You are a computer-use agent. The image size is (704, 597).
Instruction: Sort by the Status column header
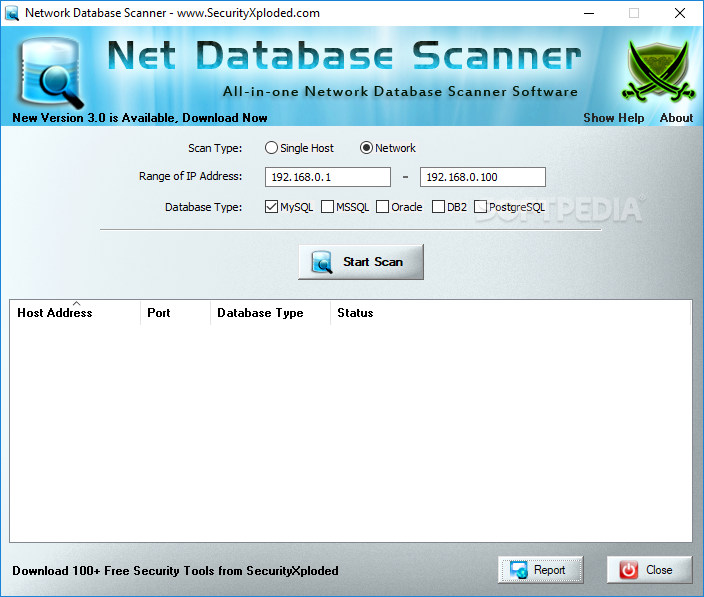pyautogui.click(x=510, y=313)
